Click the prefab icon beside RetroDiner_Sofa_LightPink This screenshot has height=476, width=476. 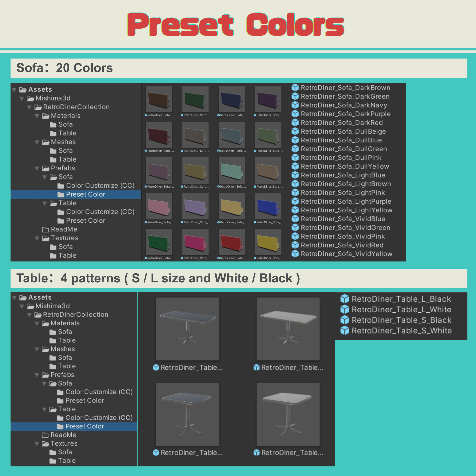(x=295, y=192)
